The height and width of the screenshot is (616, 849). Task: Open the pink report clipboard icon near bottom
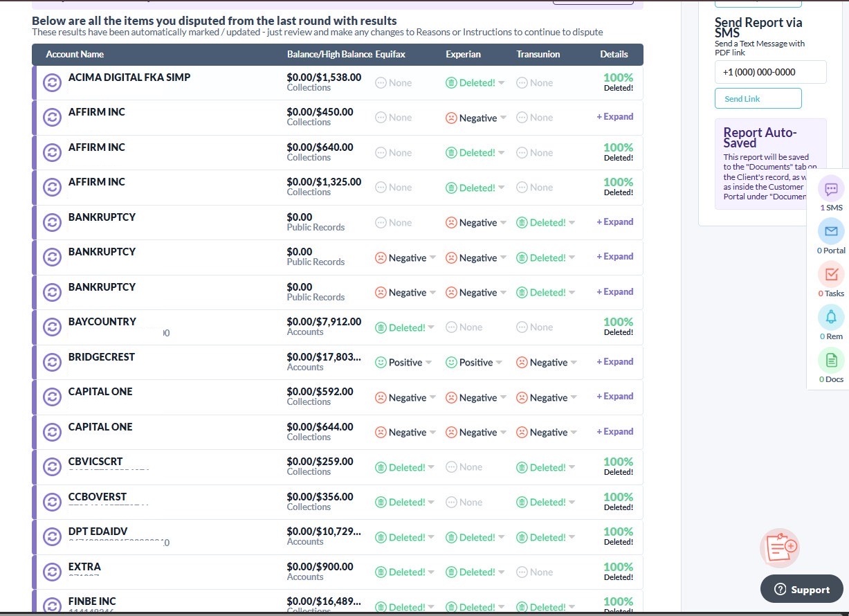coord(780,547)
